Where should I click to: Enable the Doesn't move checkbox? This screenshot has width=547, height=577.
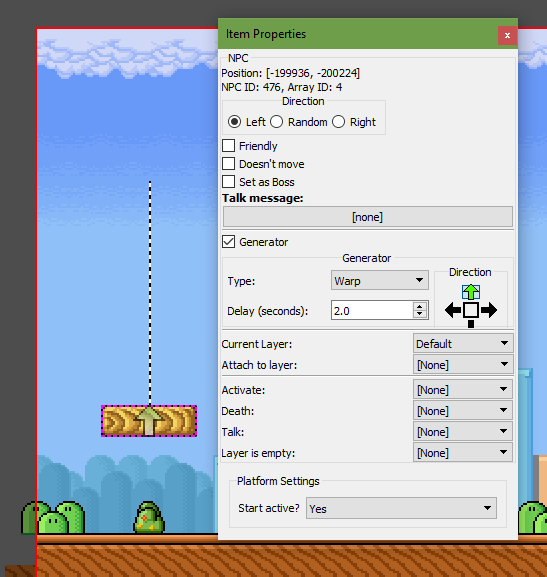229,164
